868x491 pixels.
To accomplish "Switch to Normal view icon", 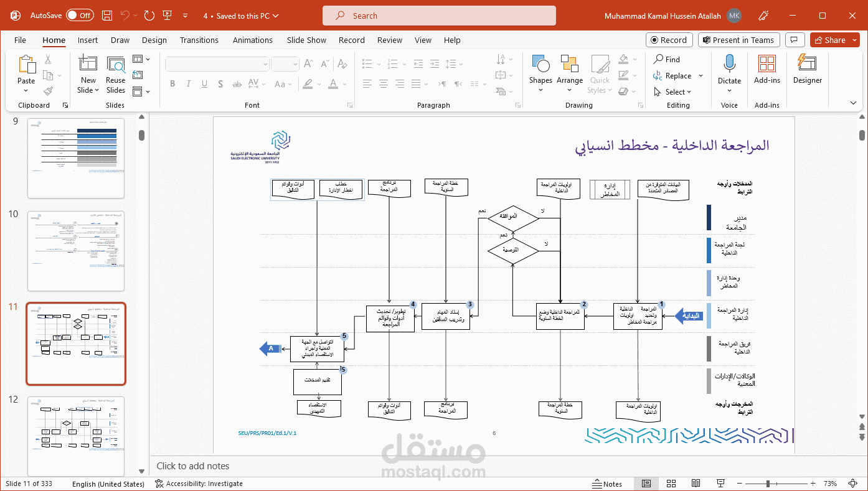I will pos(646,484).
